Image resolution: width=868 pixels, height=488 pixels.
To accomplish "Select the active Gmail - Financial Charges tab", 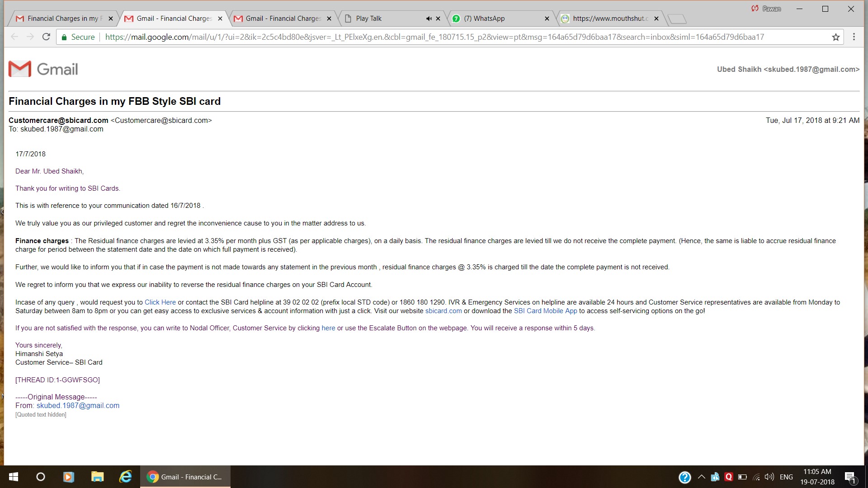I will [174, 19].
